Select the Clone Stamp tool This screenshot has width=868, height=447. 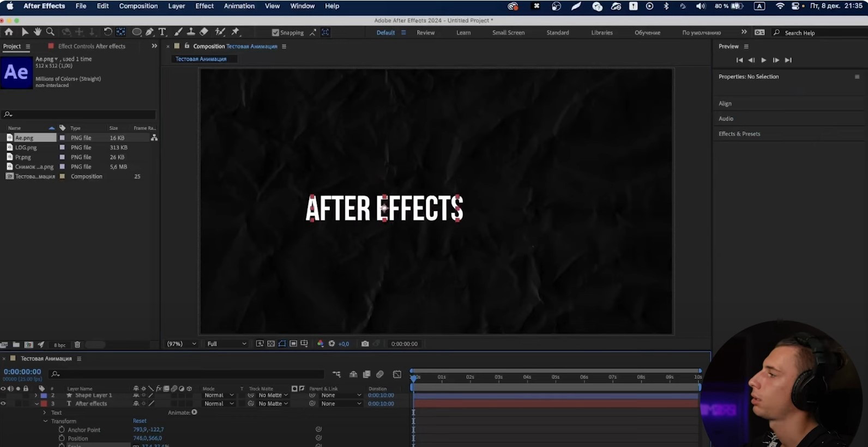[x=191, y=32]
